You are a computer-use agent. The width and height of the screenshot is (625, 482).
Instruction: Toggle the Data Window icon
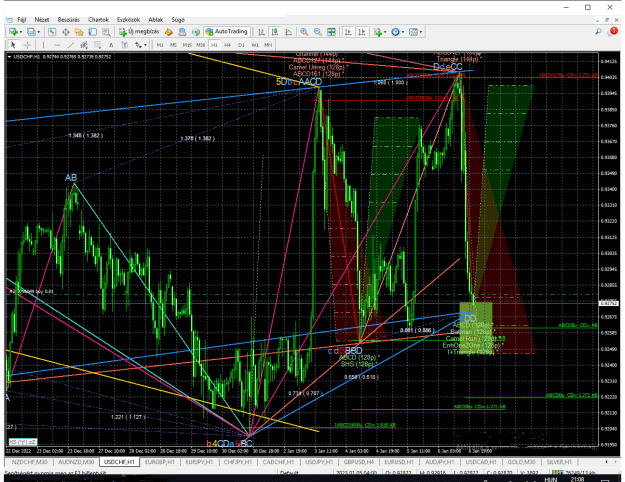click(x=66, y=32)
